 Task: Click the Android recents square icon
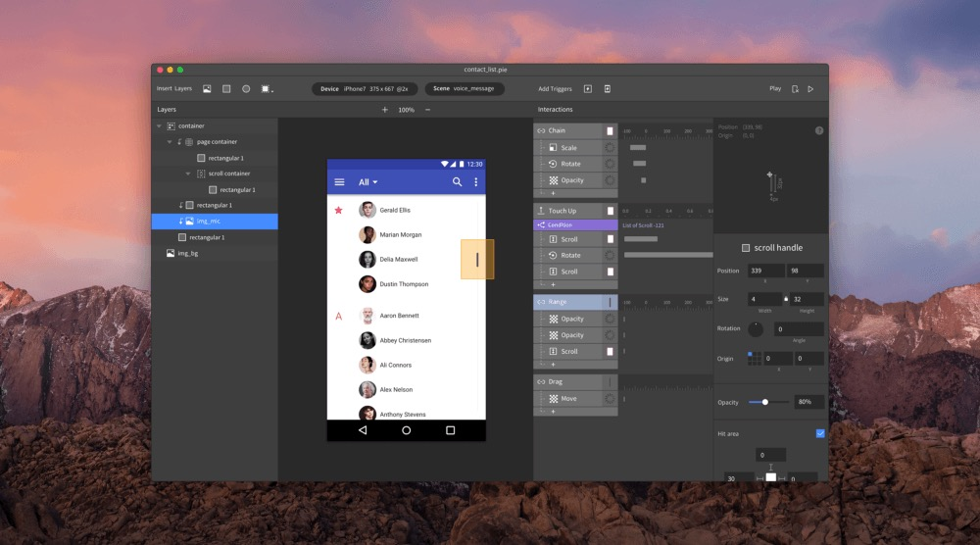tap(450, 430)
